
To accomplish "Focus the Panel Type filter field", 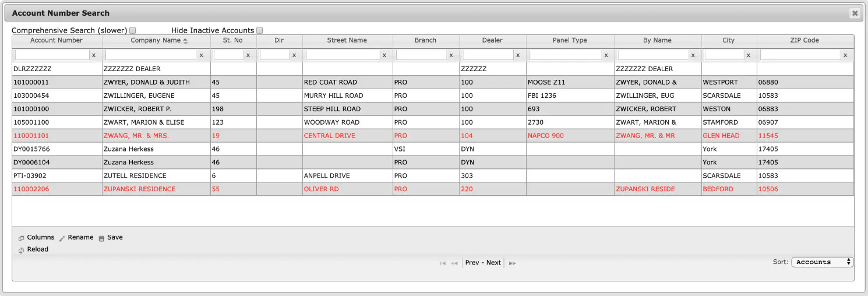I will [565, 55].
